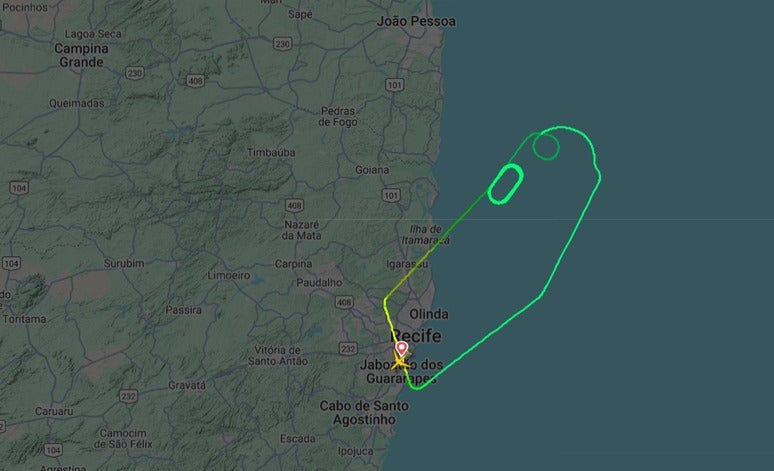
Task: Click the 230 highway shield near Sapé
Action: click(x=282, y=44)
